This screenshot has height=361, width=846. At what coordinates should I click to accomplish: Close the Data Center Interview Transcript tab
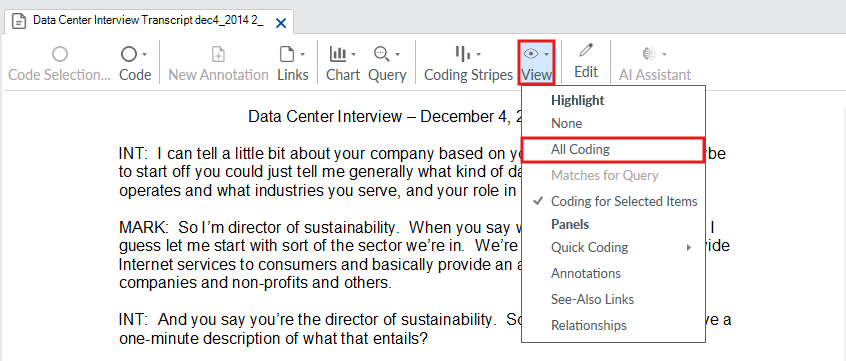tap(281, 23)
